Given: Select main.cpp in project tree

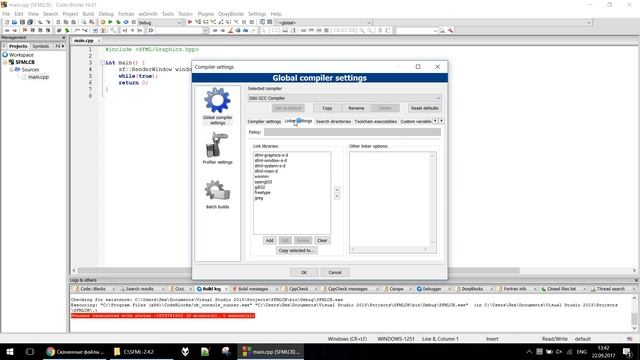Looking at the screenshot, I should (38, 77).
